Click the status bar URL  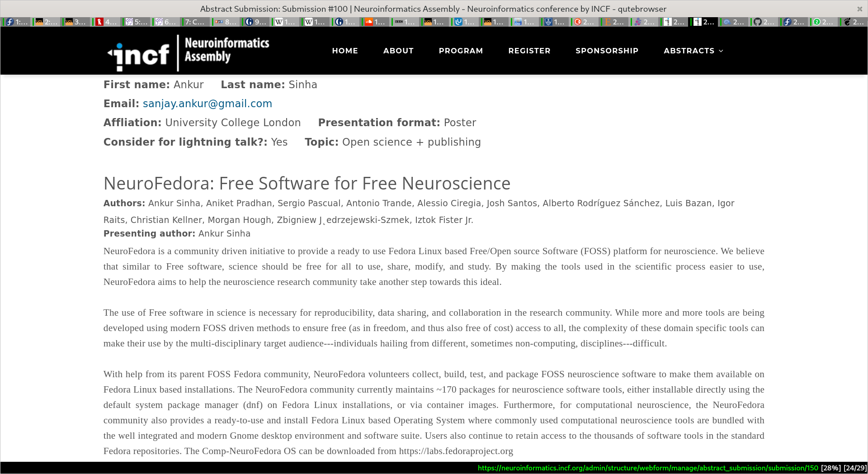(648, 468)
